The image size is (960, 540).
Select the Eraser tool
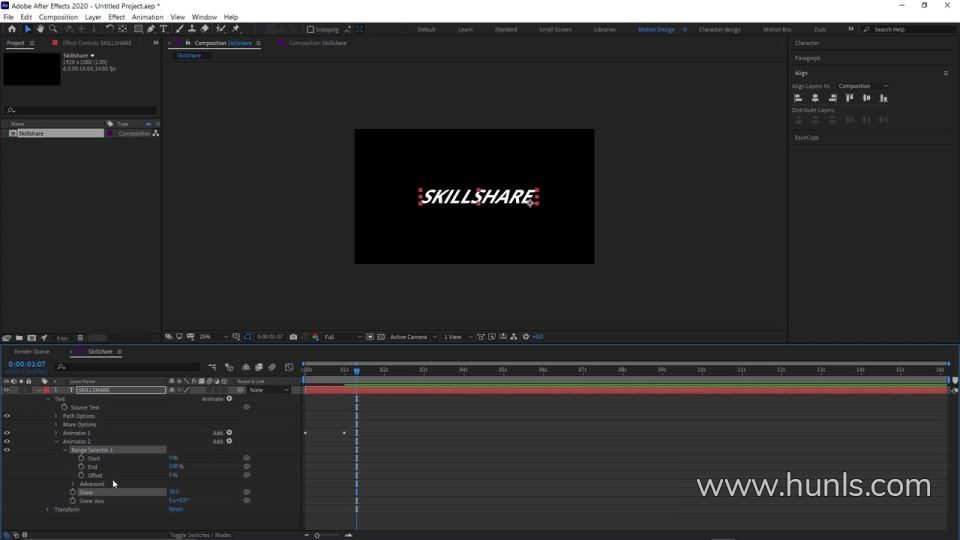pos(204,29)
